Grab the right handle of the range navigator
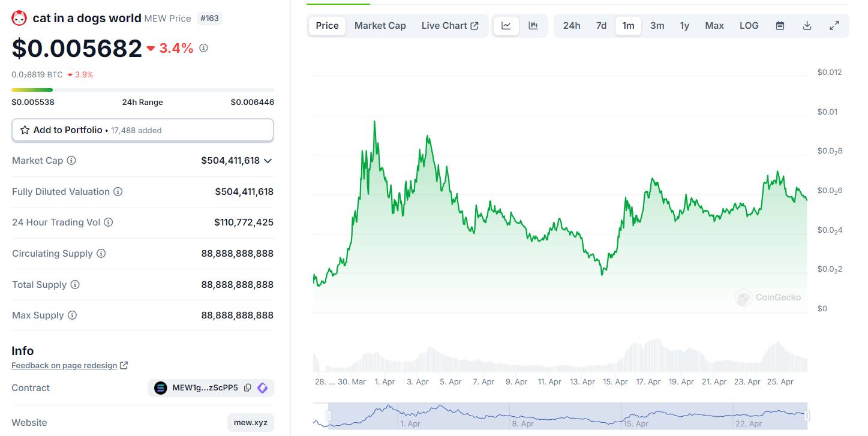The height and width of the screenshot is (436, 868). [x=807, y=416]
